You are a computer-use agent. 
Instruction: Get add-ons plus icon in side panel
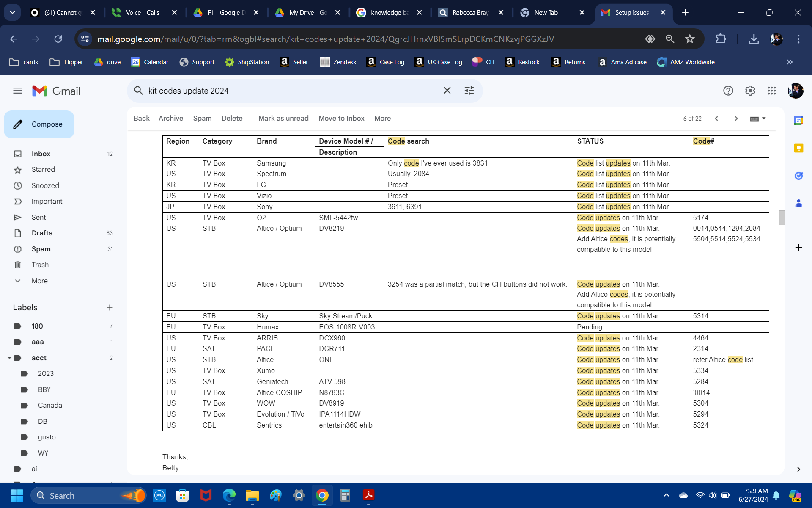(x=798, y=247)
